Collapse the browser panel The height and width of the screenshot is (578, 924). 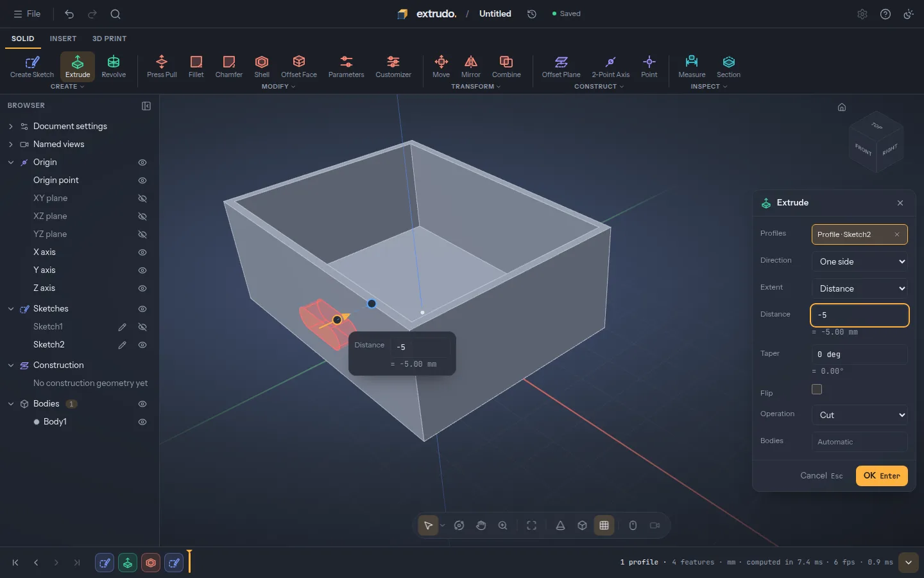coord(146,106)
